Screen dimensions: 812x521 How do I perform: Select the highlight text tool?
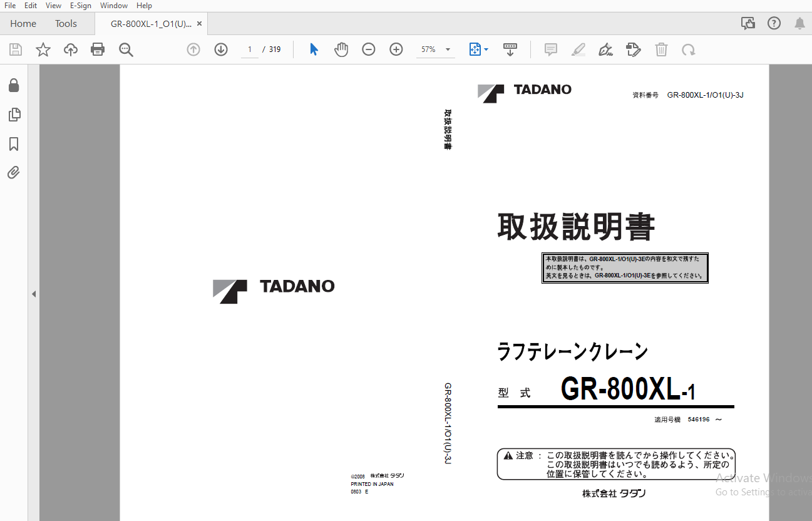(x=578, y=49)
